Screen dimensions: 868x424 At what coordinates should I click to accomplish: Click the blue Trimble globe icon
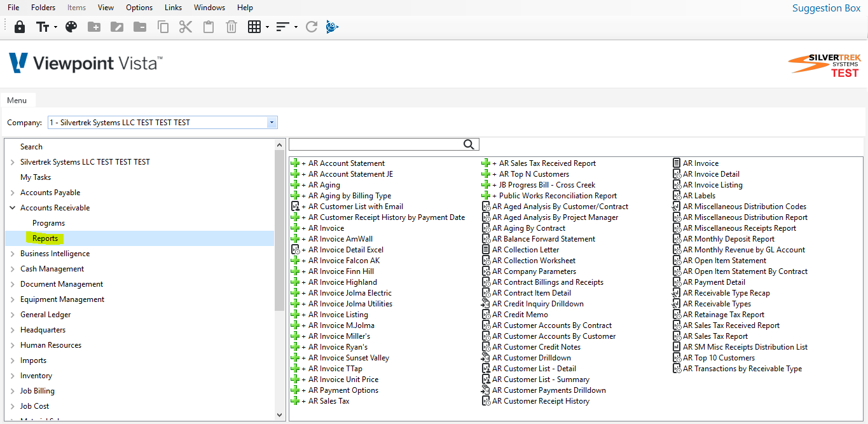332,27
